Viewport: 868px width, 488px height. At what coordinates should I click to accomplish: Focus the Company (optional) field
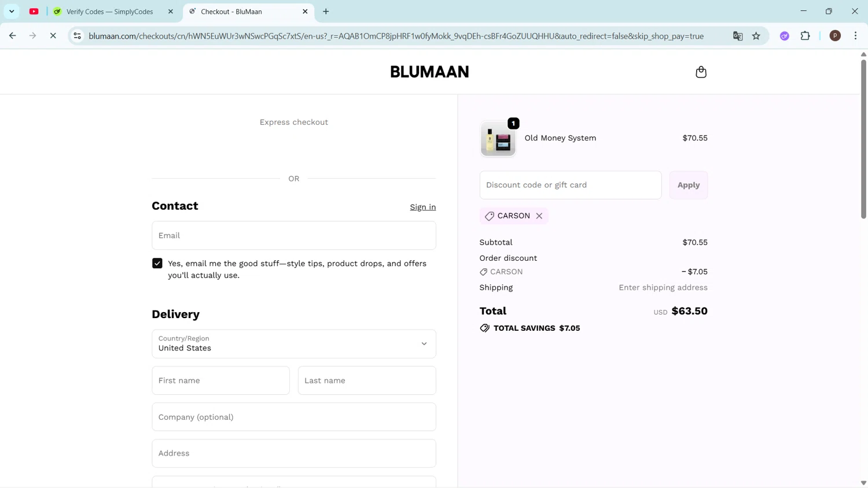(x=293, y=417)
